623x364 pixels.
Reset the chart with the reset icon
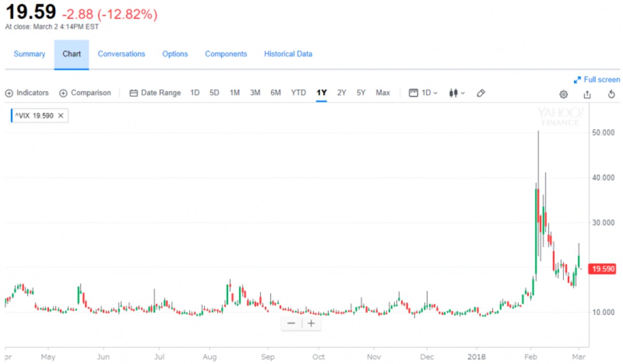[x=611, y=94]
